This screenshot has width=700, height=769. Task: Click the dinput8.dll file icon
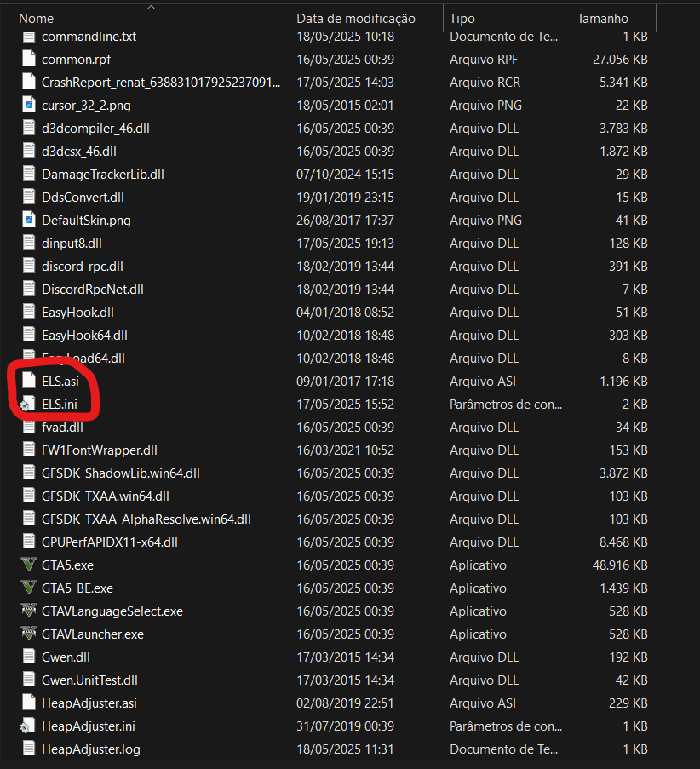(29, 244)
